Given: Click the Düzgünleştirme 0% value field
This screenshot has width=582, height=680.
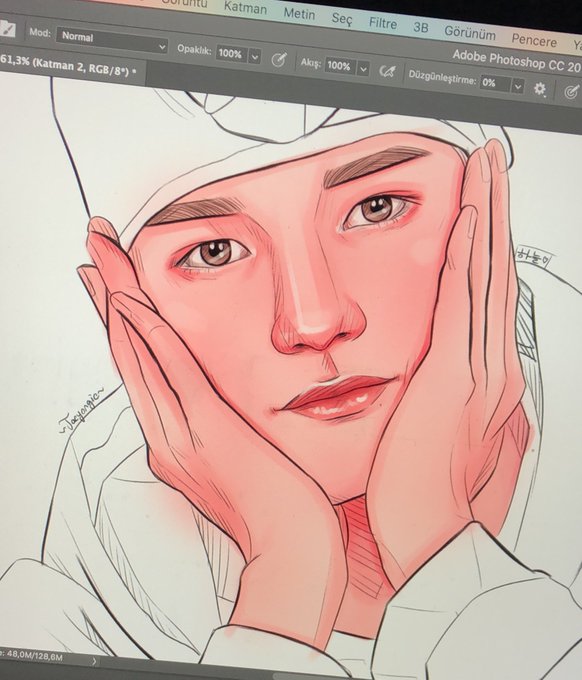Looking at the screenshot, I should 495,83.
